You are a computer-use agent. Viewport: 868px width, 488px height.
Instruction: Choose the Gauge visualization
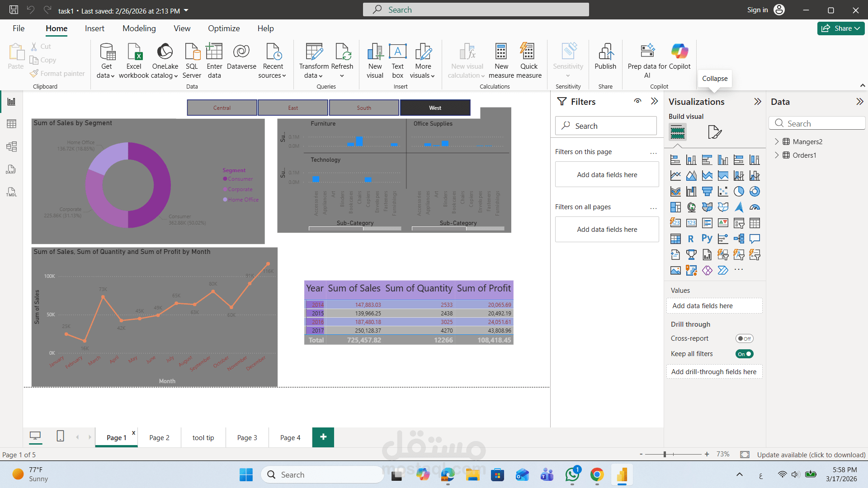coord(755,207)
